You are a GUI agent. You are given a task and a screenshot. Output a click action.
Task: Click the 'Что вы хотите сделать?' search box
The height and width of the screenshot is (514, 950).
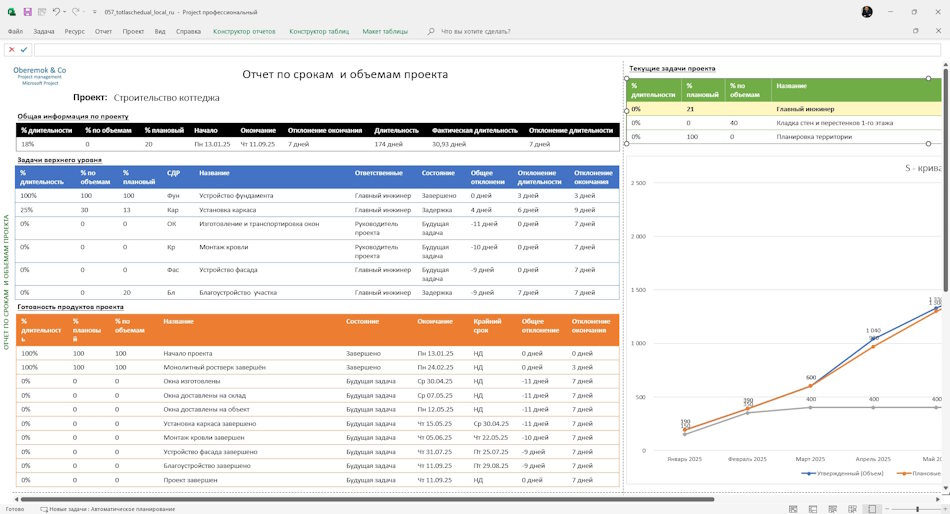click(476, 31)
